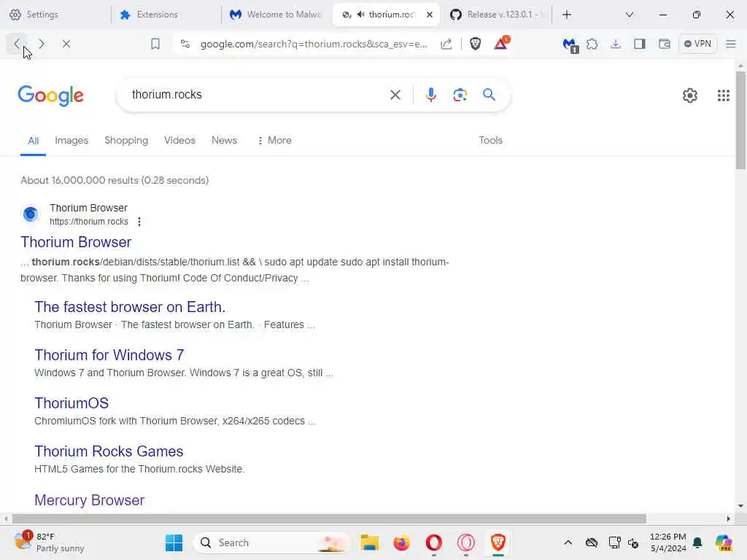Search by image with Lens icon
Screen dimensions: 747x560
[460, 95]
